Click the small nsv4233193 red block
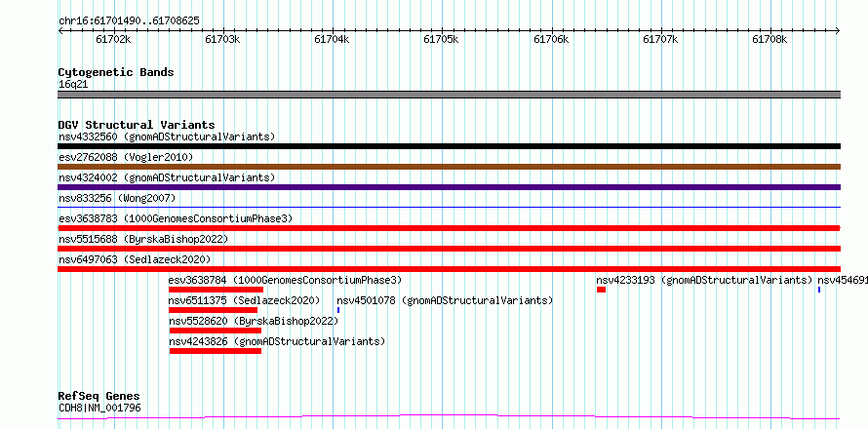The image size is (868, 429). point(601,290)
